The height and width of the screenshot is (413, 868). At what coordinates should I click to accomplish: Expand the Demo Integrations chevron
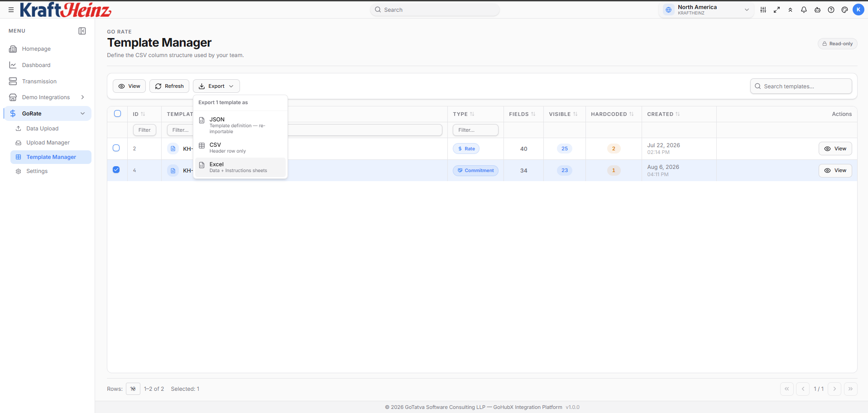[x=82, y=97]
